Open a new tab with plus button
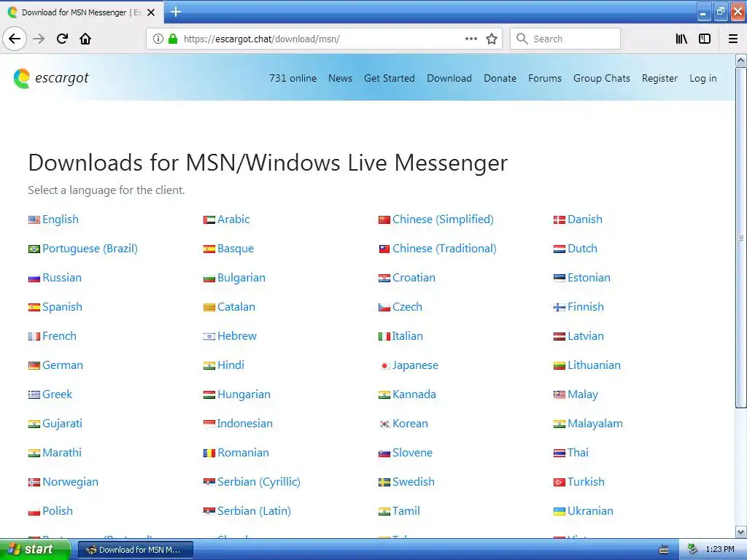Viewport: 747px width, 560px height. pos(175,12)
